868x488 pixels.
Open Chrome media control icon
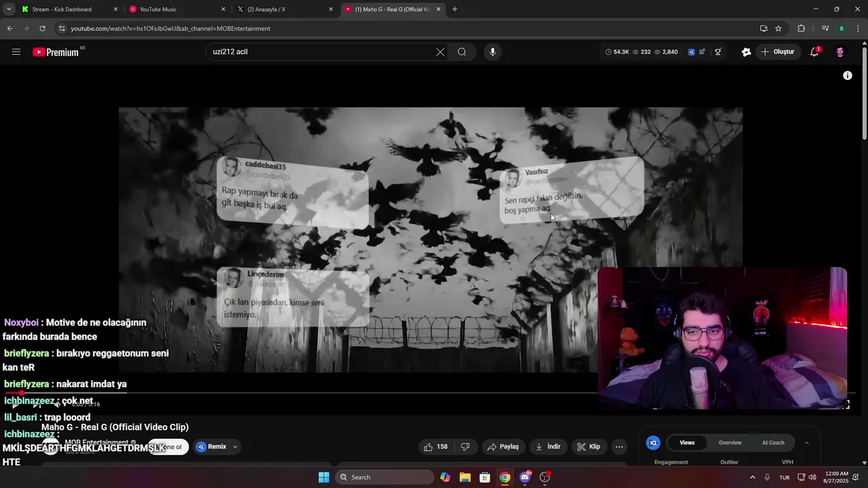(x=825, y=28)
